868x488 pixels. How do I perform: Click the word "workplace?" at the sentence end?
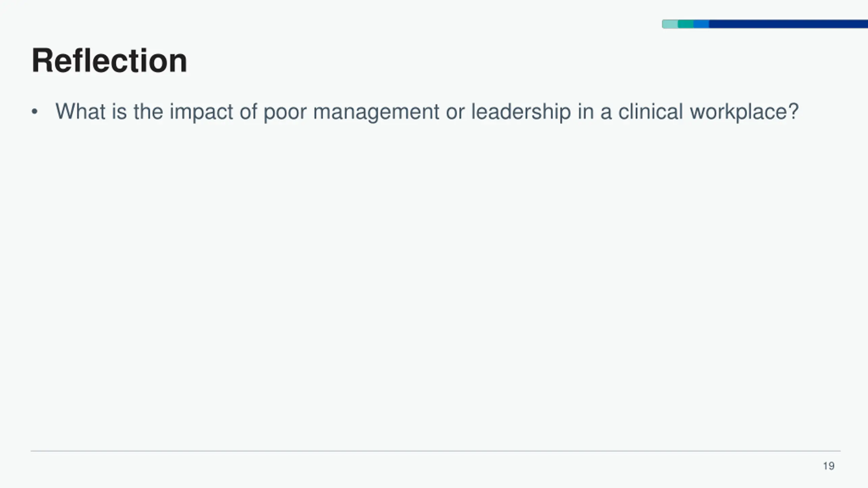pyautogui.click(x=744, y=112)
